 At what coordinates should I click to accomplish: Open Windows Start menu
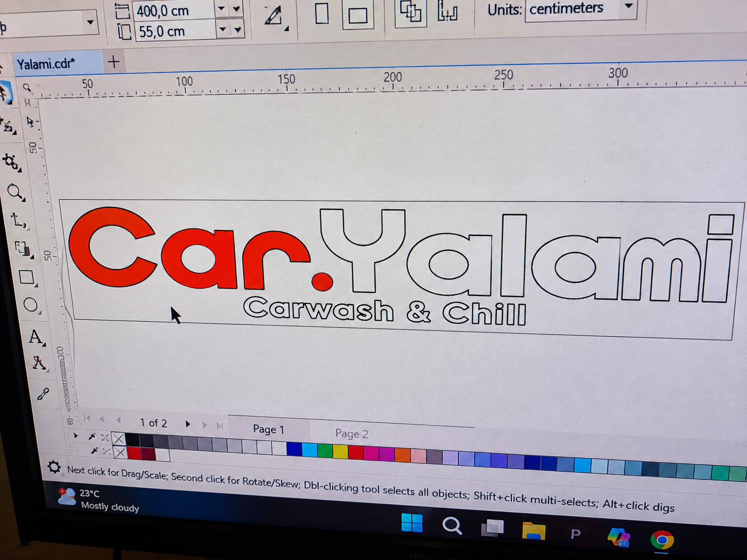(x=412, y=523)
